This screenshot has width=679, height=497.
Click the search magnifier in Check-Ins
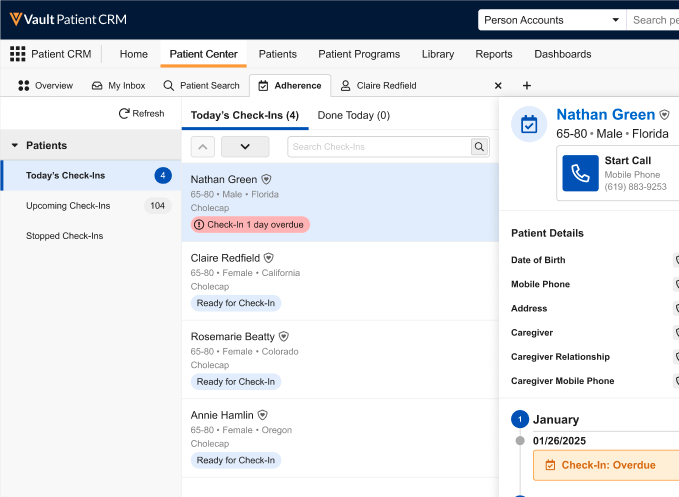480,147
